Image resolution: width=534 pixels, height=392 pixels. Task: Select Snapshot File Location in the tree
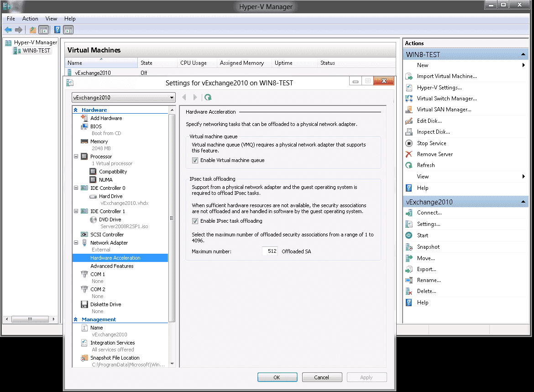click(x=115, y=358)
